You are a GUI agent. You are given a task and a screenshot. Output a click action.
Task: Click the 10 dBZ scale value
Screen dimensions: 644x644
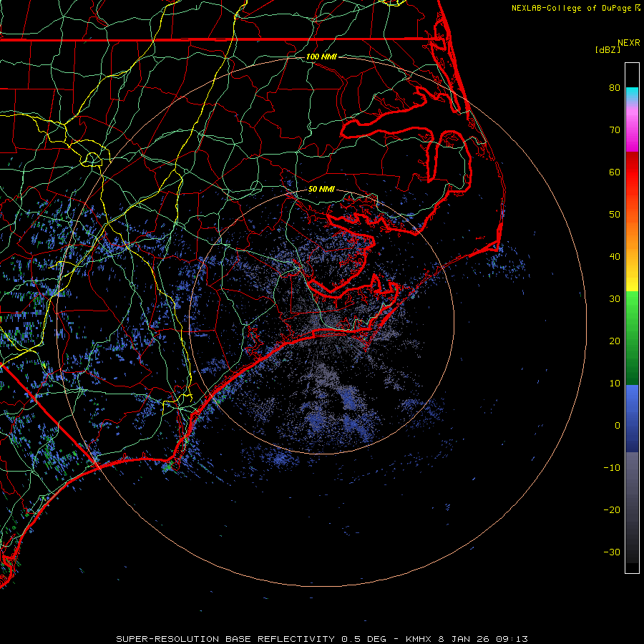click(x=615, y=384)
